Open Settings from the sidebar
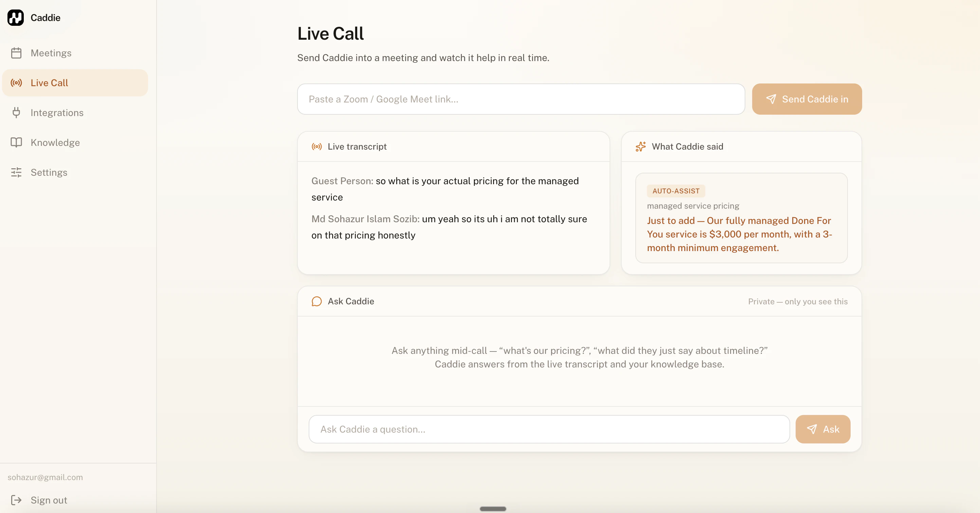980x513 pixels. point(75,172)
